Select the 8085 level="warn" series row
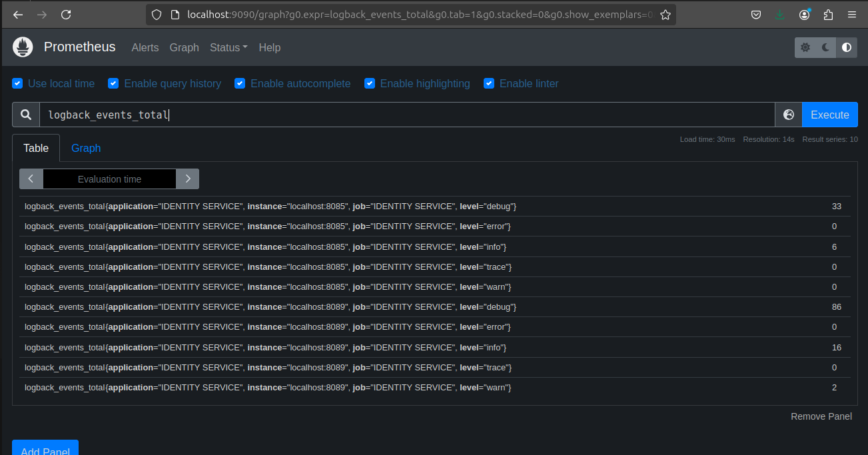Viewport: 868px width, 455px height. (435, 287)
